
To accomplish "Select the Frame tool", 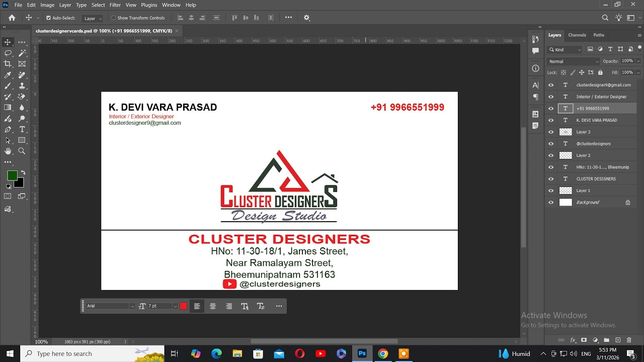I will coord(22,64).
